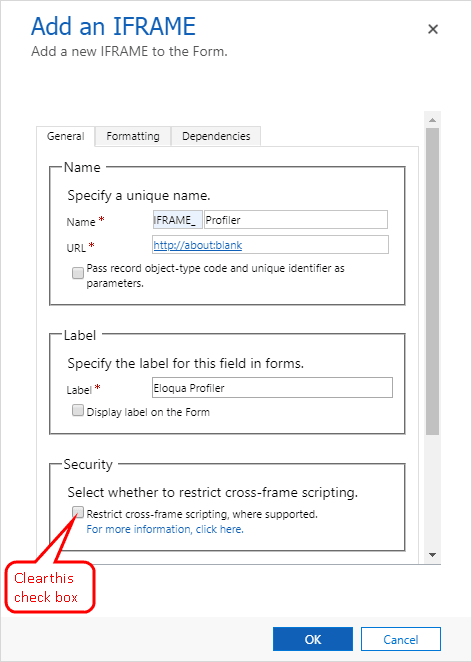
Task: Click Specify the label for this field text
Action: pos(186,364)
